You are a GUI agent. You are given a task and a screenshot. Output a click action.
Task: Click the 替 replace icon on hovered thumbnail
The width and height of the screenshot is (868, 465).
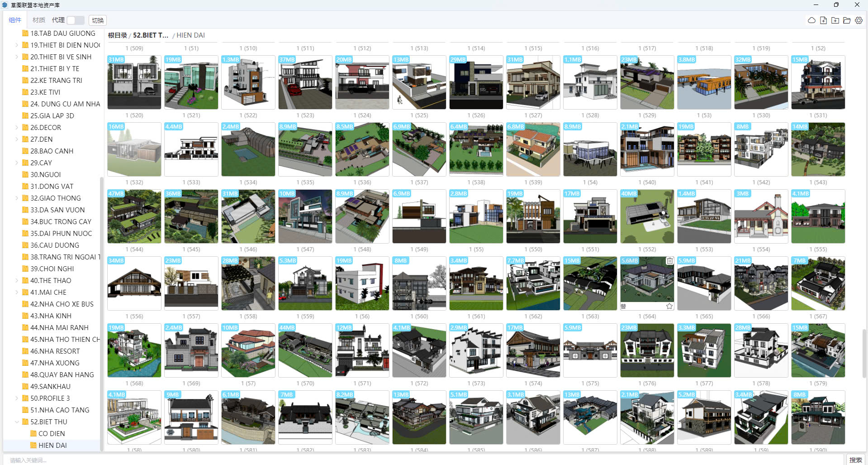pos(623,307)
